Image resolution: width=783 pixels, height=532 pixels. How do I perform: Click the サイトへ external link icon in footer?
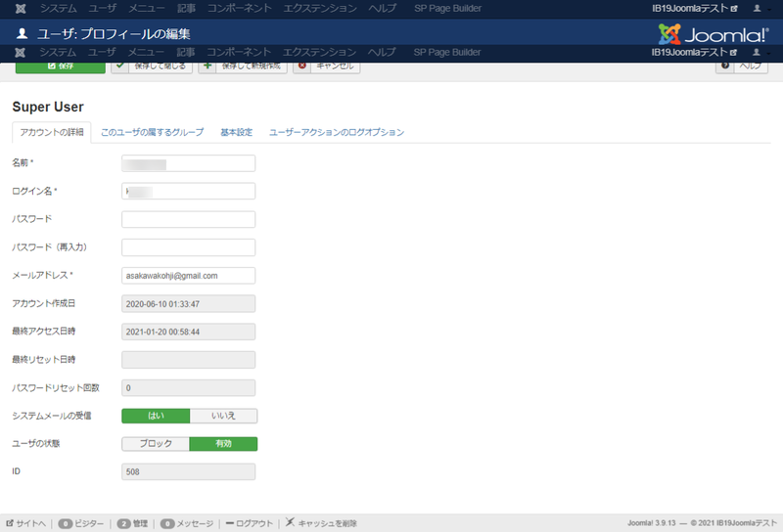click(10, 523)
